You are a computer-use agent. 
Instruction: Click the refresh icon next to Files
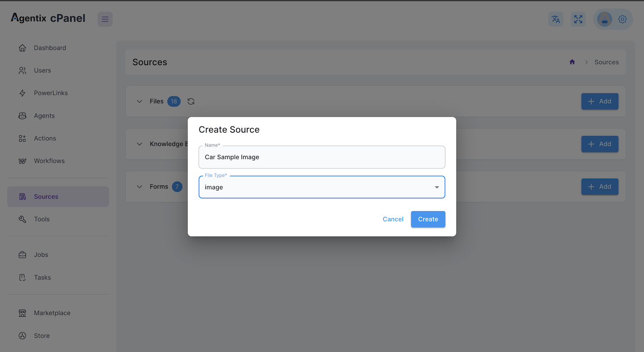[x=191, y=101]
